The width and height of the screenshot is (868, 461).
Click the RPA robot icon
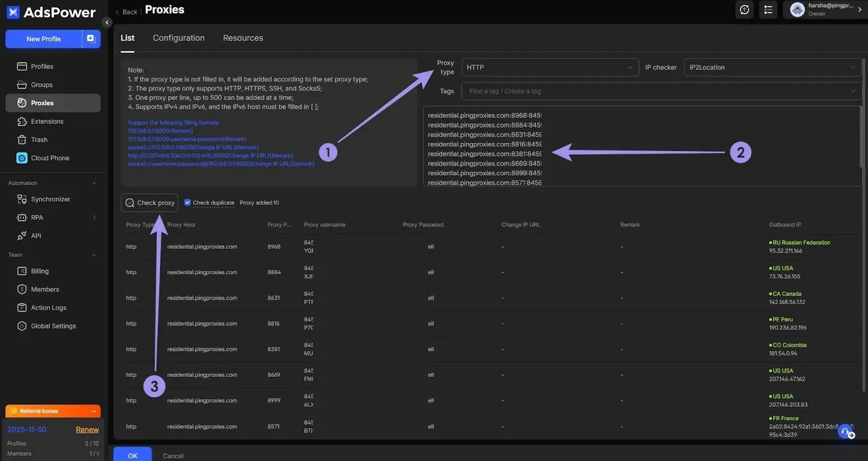(22, 217)
